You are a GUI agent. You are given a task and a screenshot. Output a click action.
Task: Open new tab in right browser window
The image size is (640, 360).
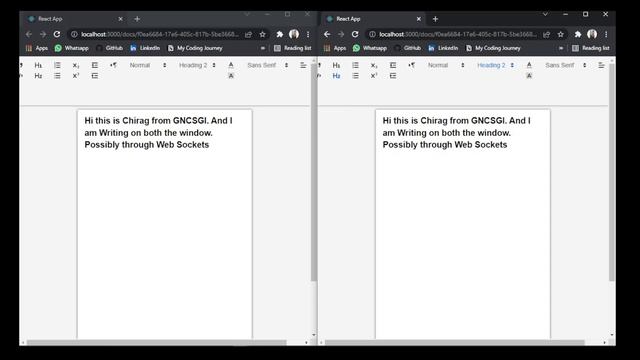(x=435, y=19)
